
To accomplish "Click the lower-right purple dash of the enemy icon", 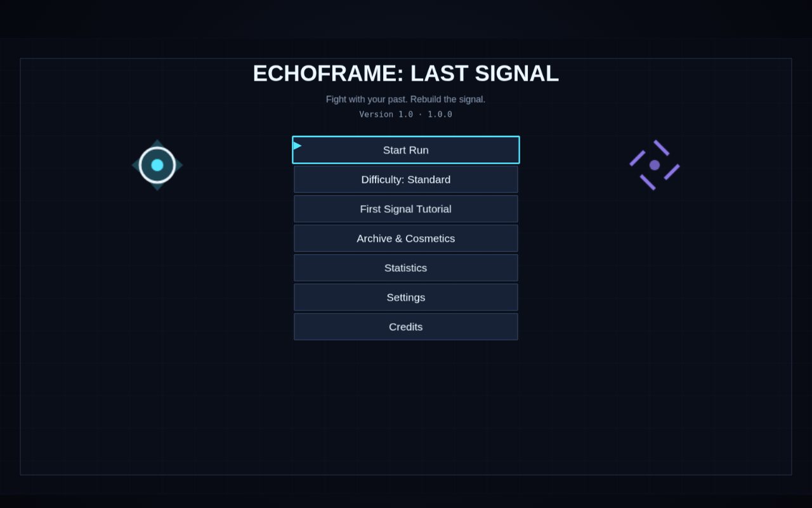I will [x=672, y=172].
